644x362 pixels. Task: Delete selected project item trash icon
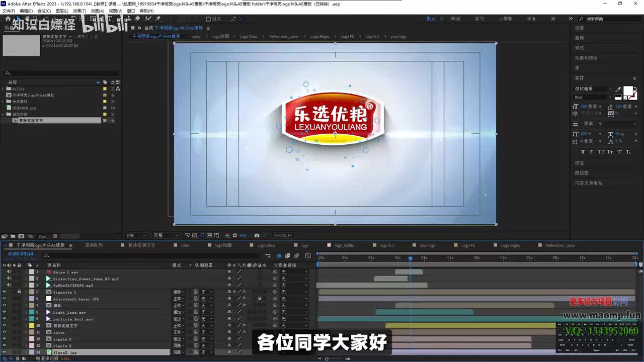[55, 236]
